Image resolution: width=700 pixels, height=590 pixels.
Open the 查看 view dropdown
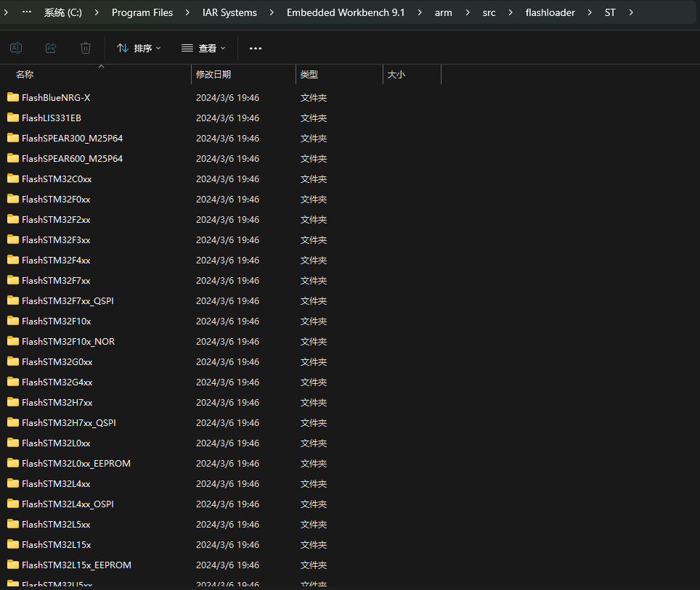[203, 48]
